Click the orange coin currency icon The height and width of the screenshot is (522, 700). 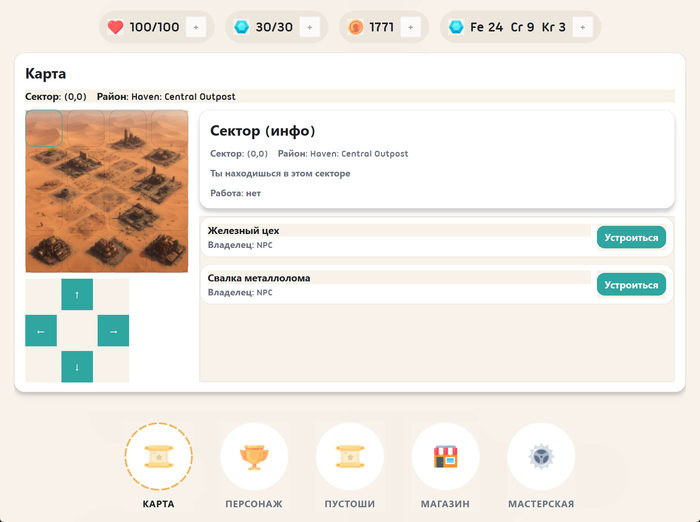[x=355, y=27]
